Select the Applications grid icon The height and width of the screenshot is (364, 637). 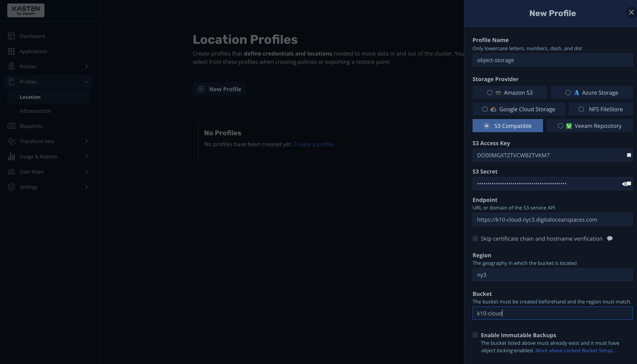[x=11, y=51]
